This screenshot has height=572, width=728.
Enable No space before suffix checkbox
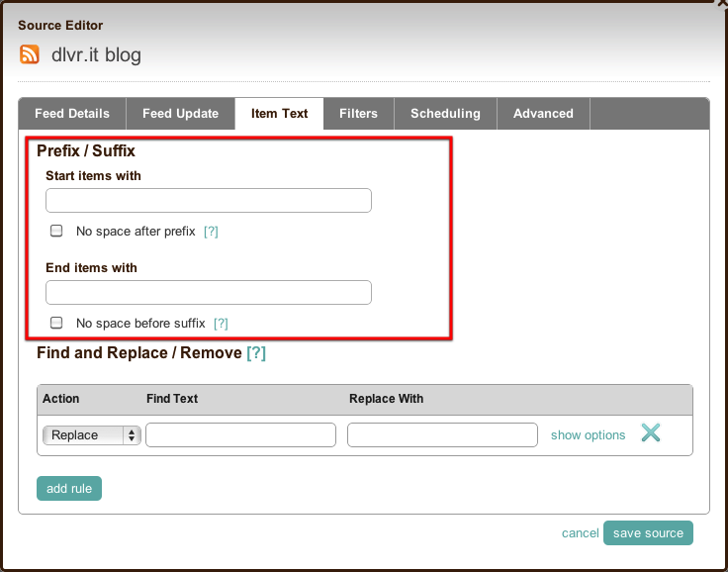pyautogui.click(x=56, y=323)
